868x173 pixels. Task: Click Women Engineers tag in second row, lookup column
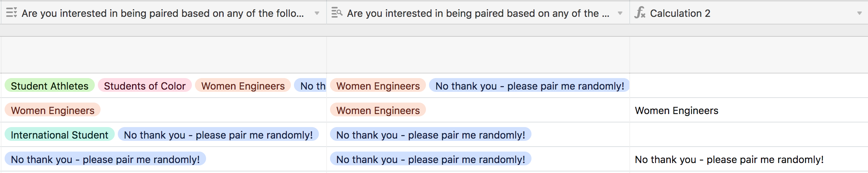point(378,110)
